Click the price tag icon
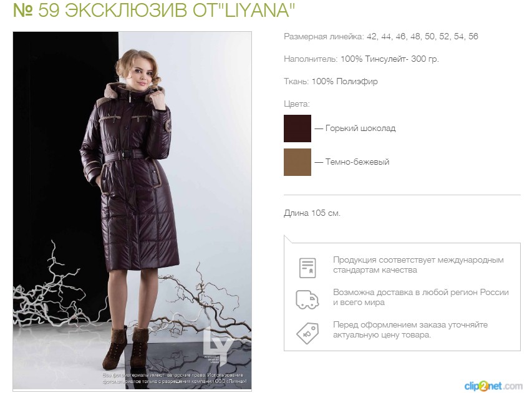The width and height of the screenshot is (532, 393). 307,333
